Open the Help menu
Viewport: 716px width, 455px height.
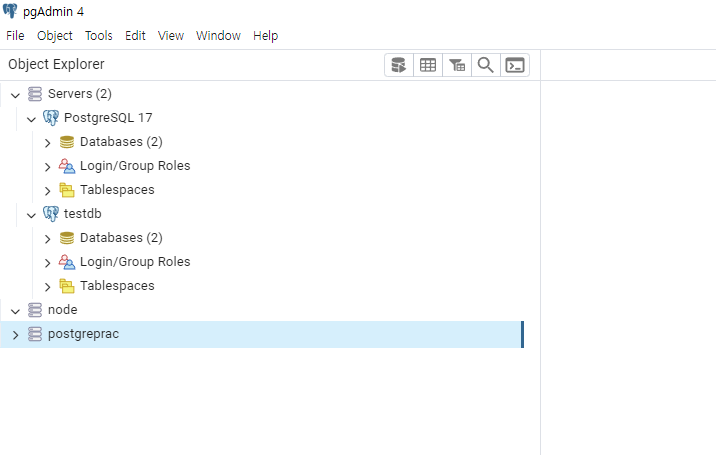click(x=266, y=36)
